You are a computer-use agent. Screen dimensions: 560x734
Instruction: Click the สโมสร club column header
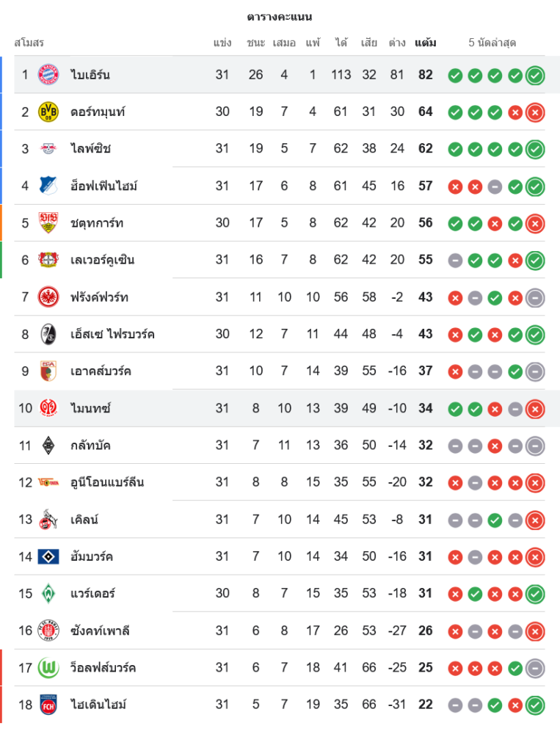click(29, 43)
